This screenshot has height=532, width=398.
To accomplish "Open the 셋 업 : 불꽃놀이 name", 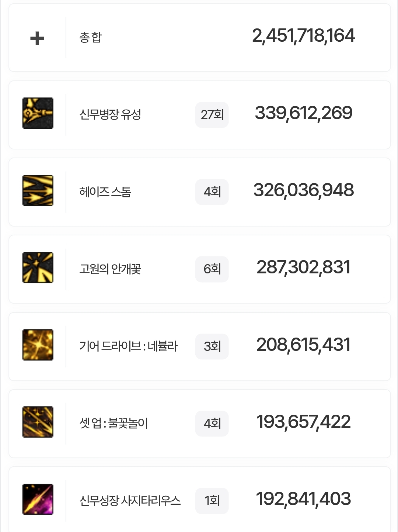I will point(114,423).
